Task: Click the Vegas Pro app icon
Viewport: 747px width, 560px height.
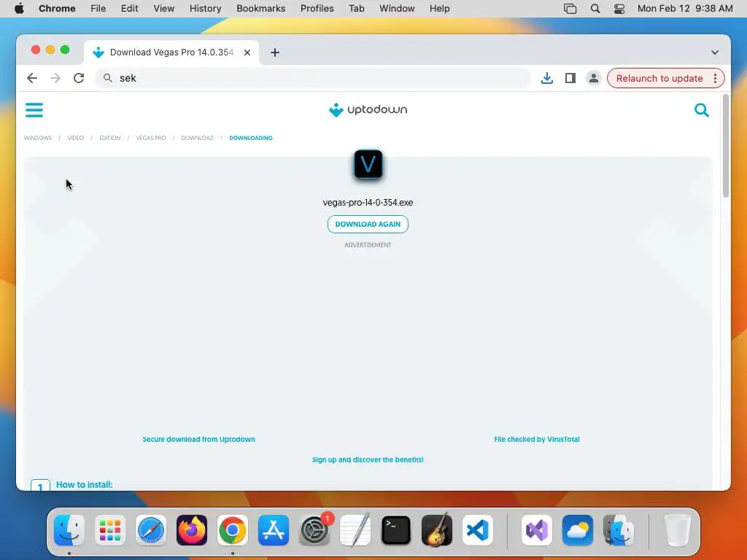Action: 368,164
